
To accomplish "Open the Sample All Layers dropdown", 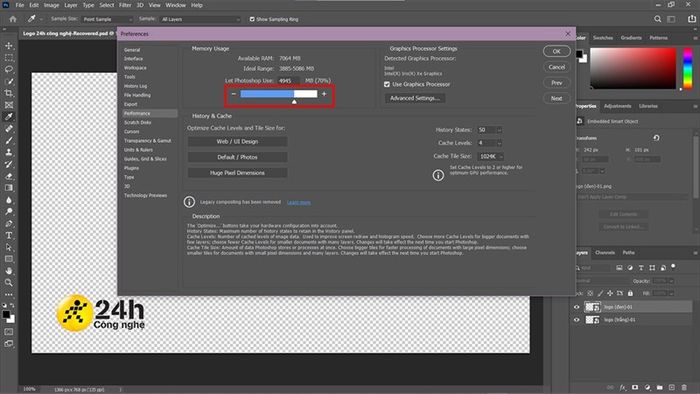I will pyautogui.click(x=200, y=19).
